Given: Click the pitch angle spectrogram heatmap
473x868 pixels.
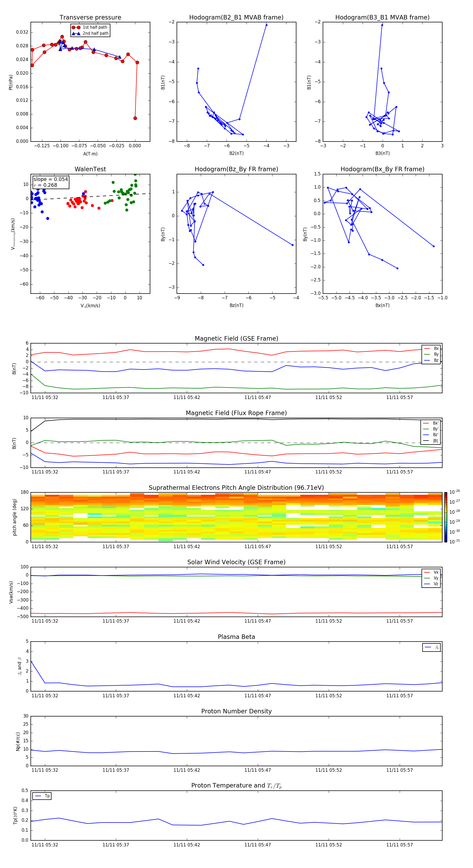Looking at the screenshot, I should 236,517.
